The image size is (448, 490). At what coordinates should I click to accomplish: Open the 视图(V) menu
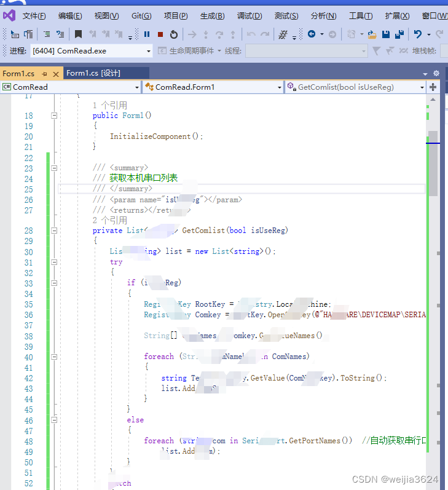106,15
